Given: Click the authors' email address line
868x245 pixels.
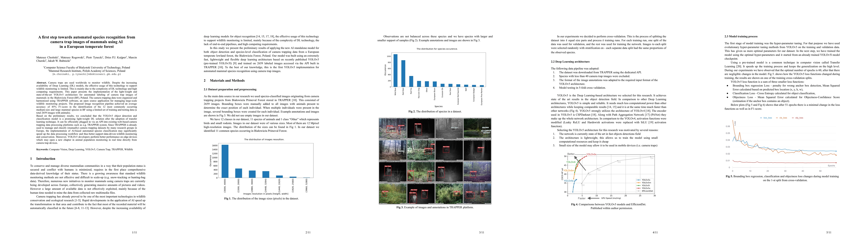Looking at the screenshot, I should click(x=87, y=74).
